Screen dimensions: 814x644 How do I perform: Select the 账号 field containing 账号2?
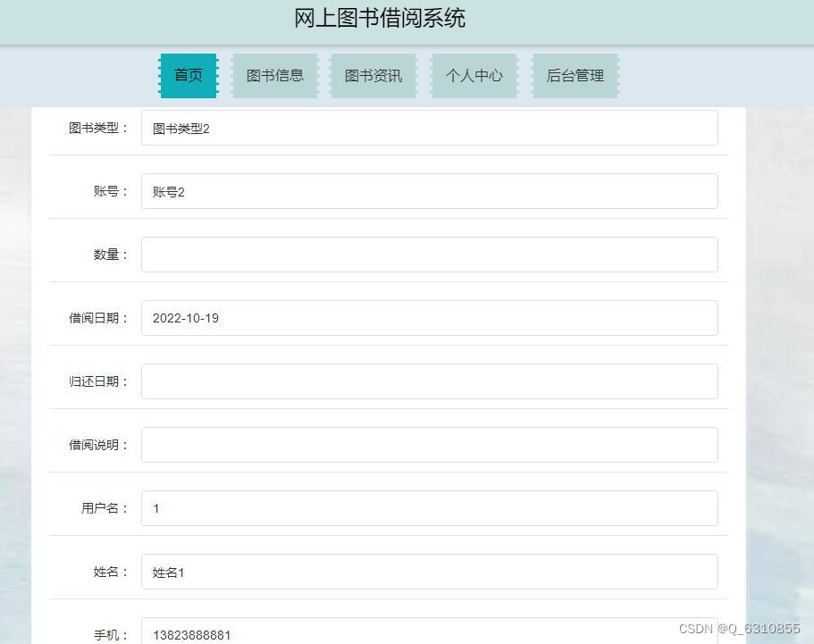(x=429, y=190)
